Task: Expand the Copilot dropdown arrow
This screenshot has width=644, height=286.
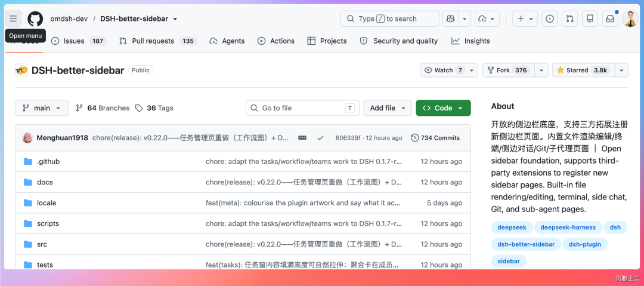Action: click(x=465, y=19)
